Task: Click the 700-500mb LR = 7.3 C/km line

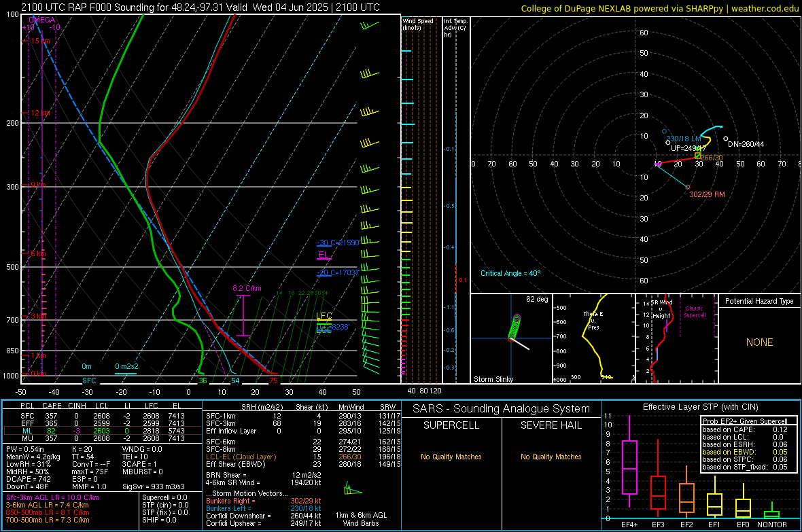Action: tap(48, 520)
